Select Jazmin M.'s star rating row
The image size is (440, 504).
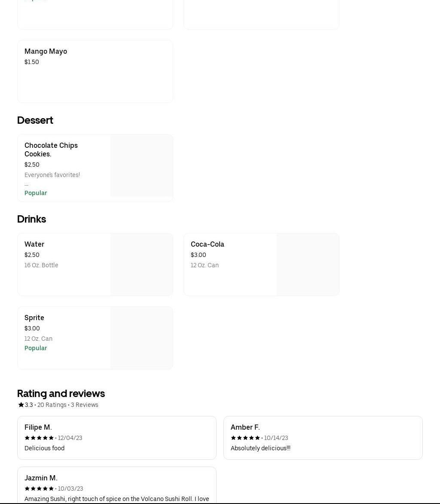39,489
